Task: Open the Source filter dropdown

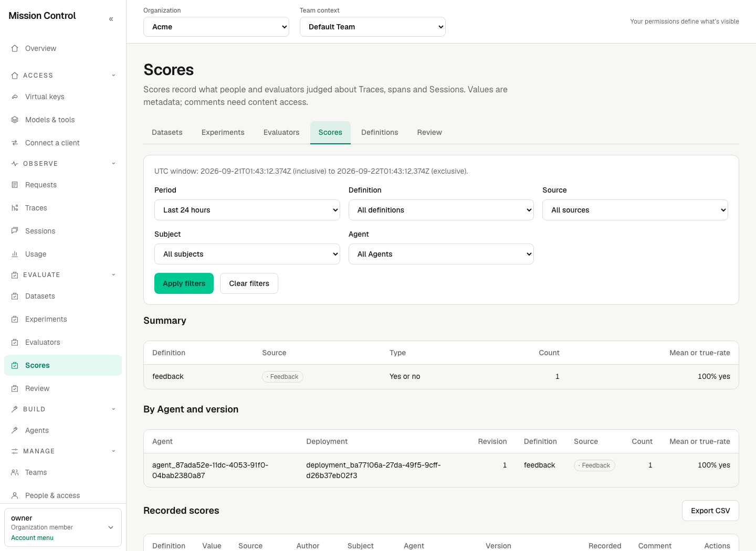Action: point(635,210)
